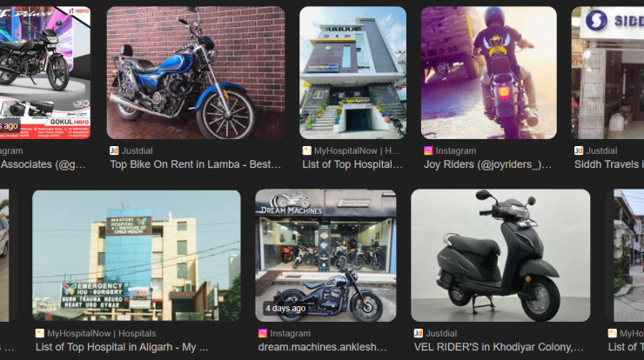Open VEL RIDER'S in Khodiyar Colony link

pyautogui.click(x=499, y=347)
